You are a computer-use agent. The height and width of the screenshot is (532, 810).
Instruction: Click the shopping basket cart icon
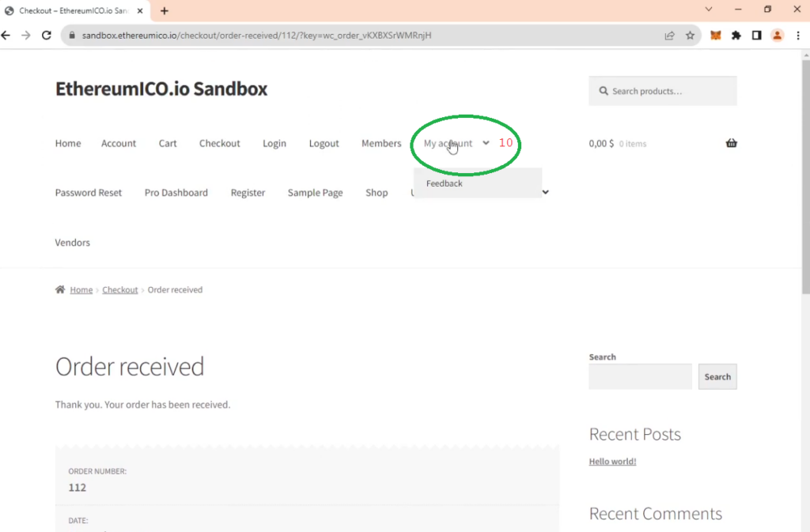point(731,143)
